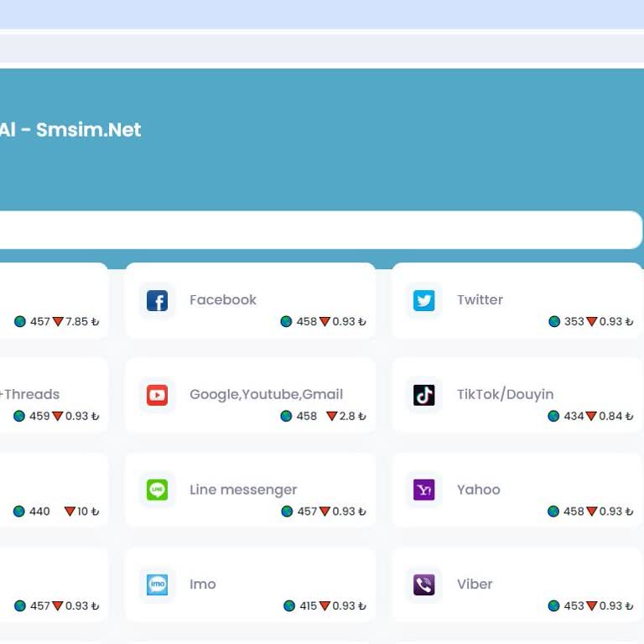644x644 pixels.
Task: Click the red triangle next to 7.85 ₺
Action: pos(59,322)
